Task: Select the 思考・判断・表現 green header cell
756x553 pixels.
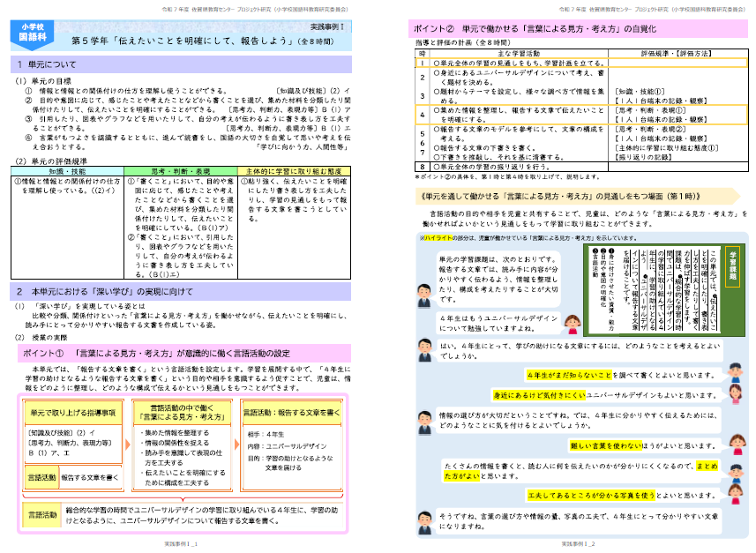Action: (182, 170)
